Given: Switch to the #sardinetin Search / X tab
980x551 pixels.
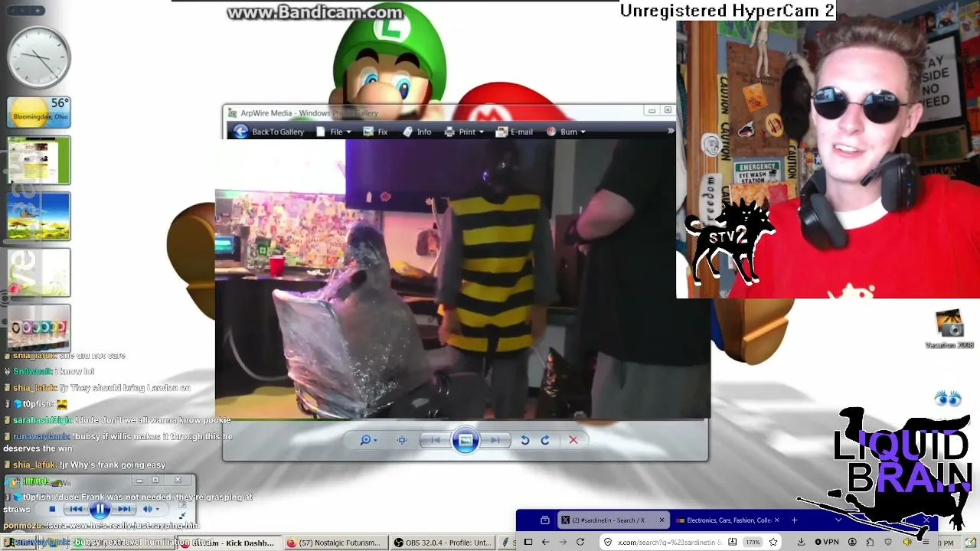Looking at the screenshot, I should 612,520.
